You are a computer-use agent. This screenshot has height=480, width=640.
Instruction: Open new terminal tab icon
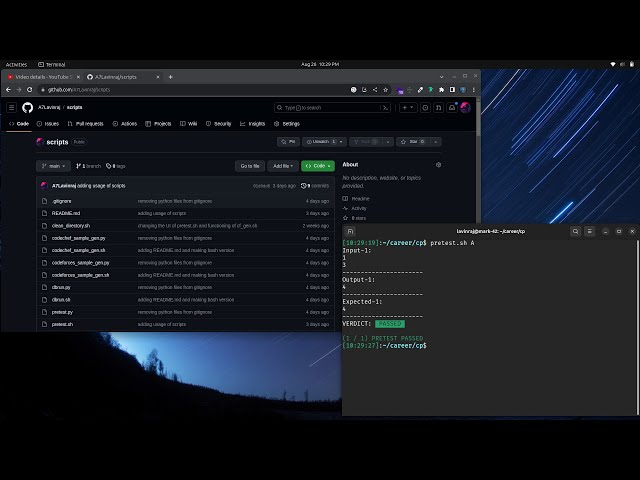(x=350, y=231)
